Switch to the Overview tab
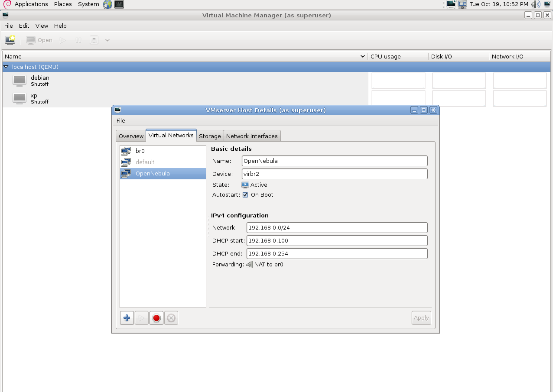Image resolution: width=553 pixels, height=392 pixels. point(131,136)
